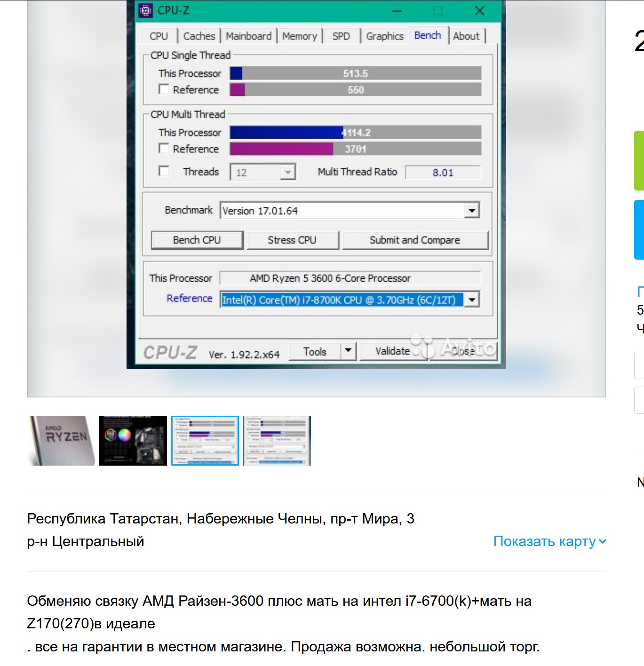Click the Bench CPU button
Screen dimensions: 644x666
197,240
